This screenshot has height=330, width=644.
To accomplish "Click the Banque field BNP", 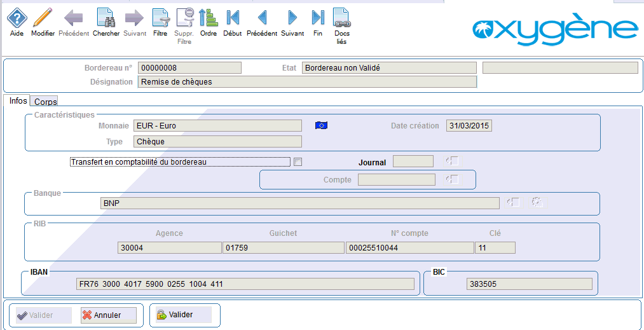I will (300, 203).
